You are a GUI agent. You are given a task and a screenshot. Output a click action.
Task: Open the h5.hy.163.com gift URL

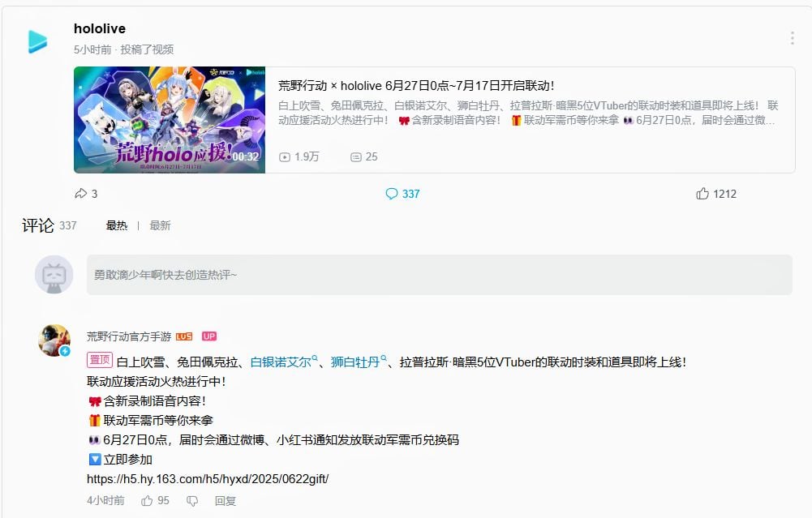coord(208,478)
